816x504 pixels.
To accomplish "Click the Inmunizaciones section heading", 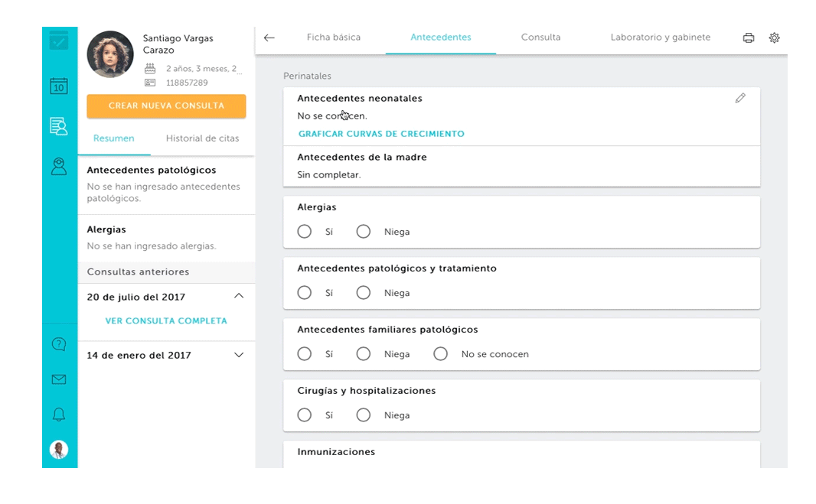I will pos(336,452).
